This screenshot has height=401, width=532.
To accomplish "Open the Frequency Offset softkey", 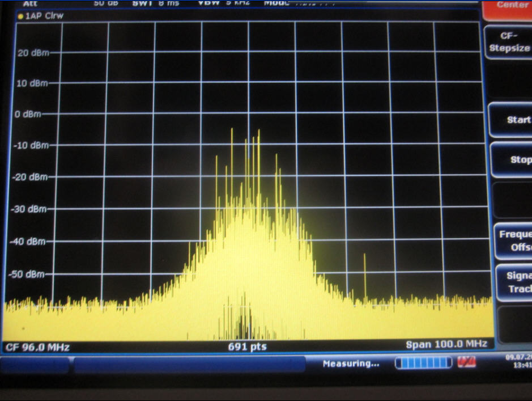I will click(514, 240).
